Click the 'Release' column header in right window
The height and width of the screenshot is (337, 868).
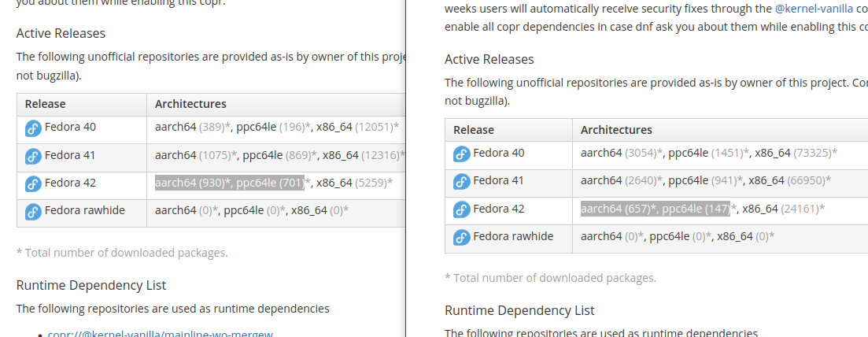coord(474,130)
